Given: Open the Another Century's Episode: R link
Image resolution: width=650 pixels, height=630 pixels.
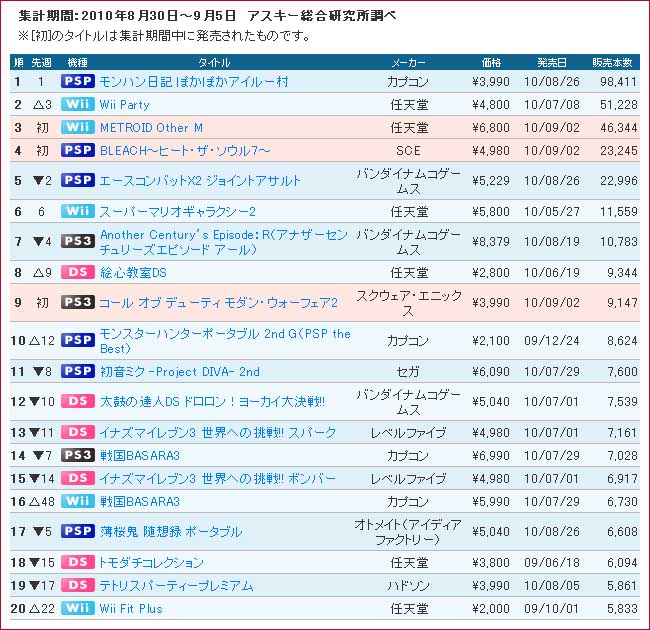Looking at the screenshot, I should click(x=224, y=242).
